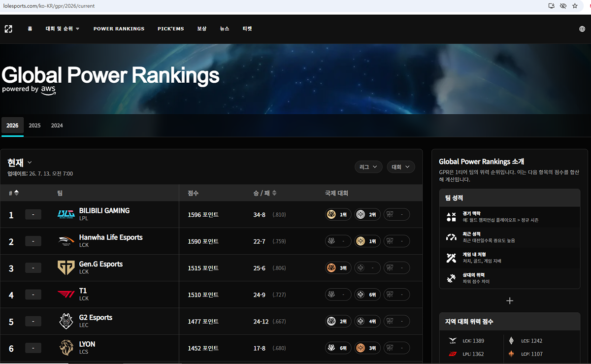Click G2 Esports' silver 2위 badge

click(338, 321)
